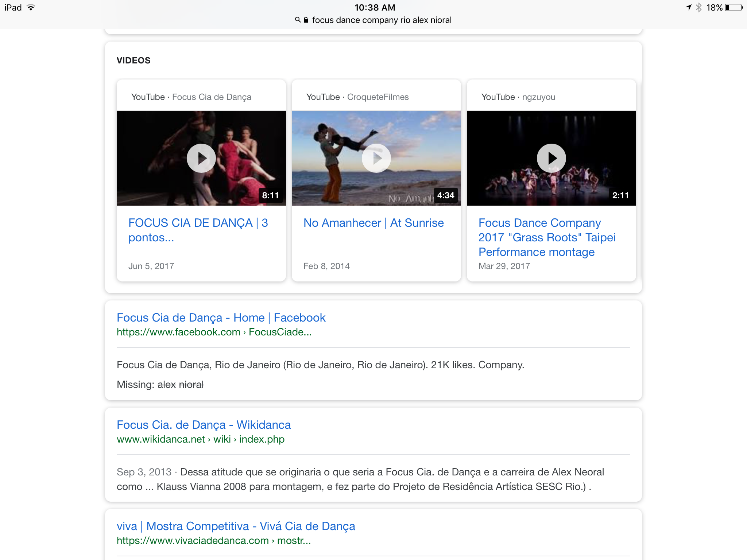Tap the 4:34 duration badge

pos(445,195)
